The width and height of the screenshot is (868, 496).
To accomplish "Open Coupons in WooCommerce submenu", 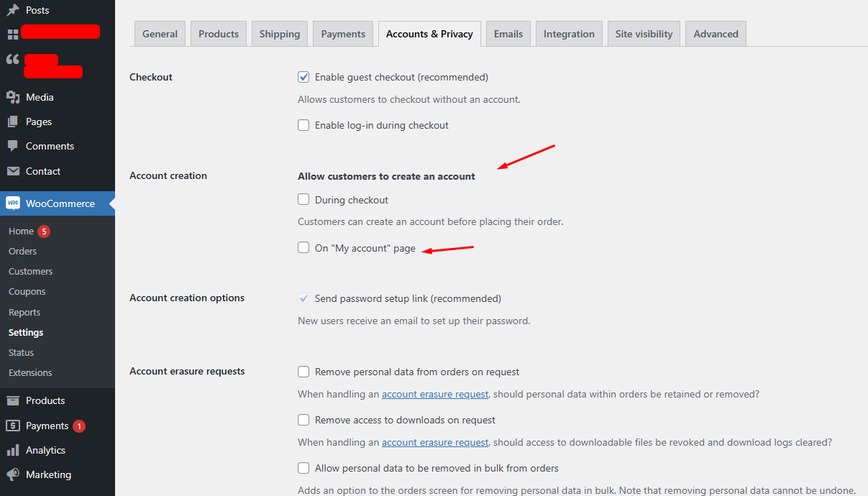I will 27,292.
